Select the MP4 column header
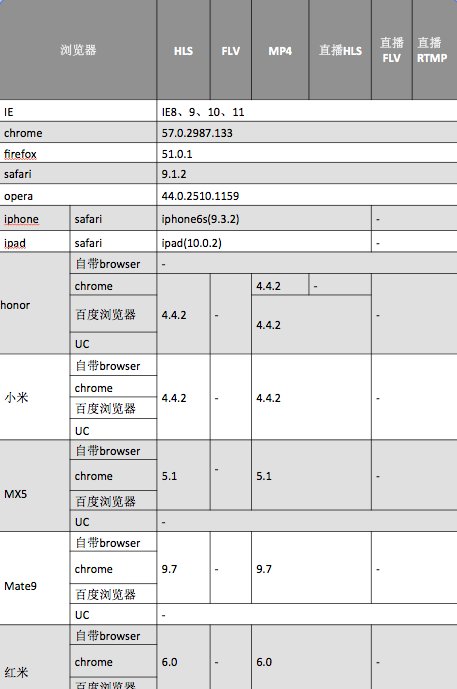The image size is (457, 689). [280, 50]
